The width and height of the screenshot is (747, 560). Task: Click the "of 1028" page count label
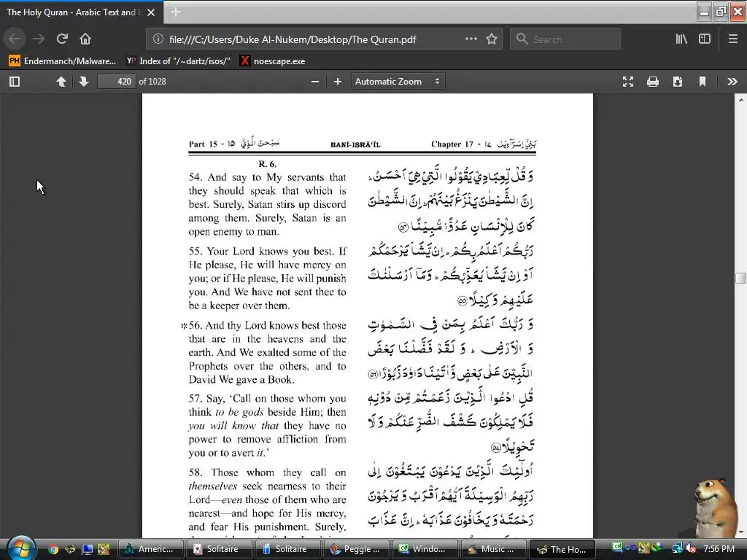(x=152, y=82)
